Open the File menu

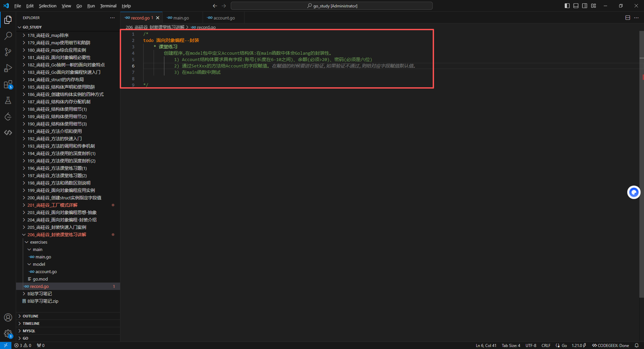tap(18, 6)
